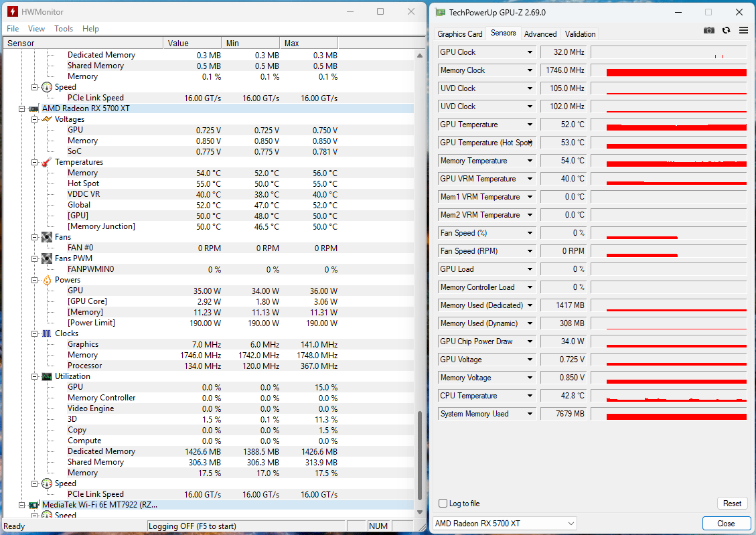The width and height of the screenshot is (756, 535).
Task: Open the HWMonitor File menu
Action: [13, 28]
